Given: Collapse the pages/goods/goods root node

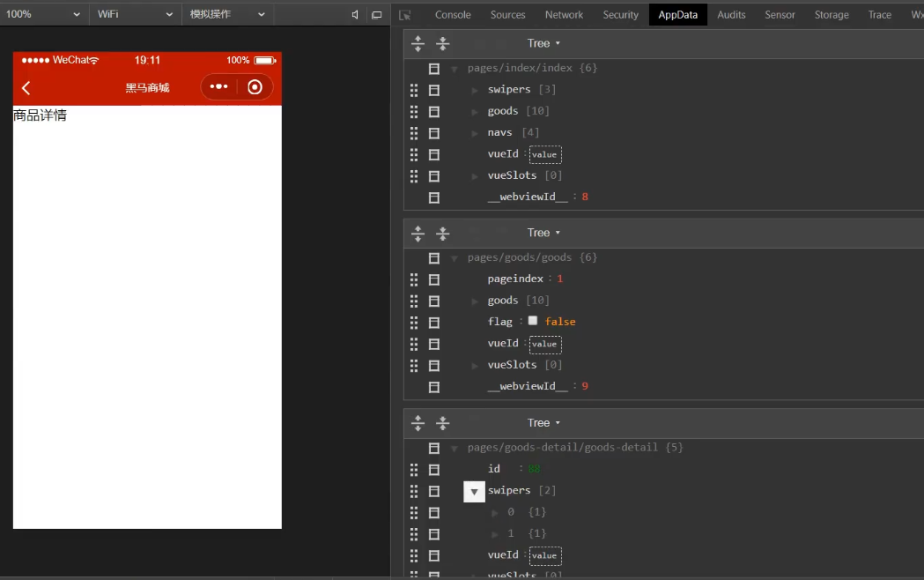Looking at the screenshot, I should click(455, 258).
